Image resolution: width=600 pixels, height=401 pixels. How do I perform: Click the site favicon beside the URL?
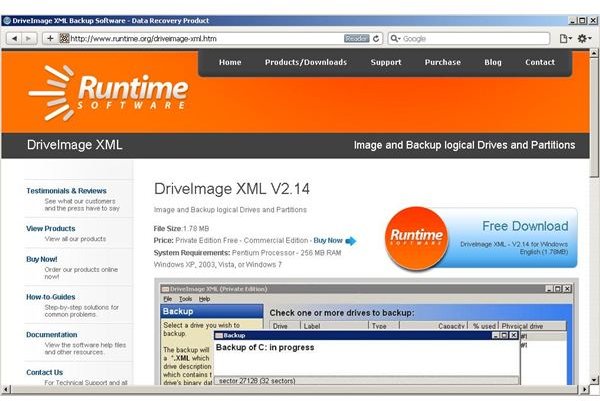pyautogui.click(x=64, y=38)
